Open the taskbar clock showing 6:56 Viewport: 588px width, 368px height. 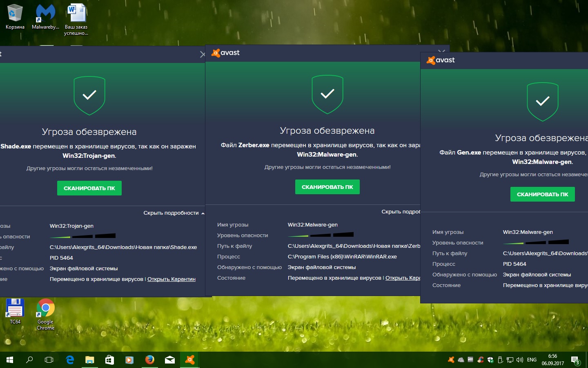tap(553, 360)
